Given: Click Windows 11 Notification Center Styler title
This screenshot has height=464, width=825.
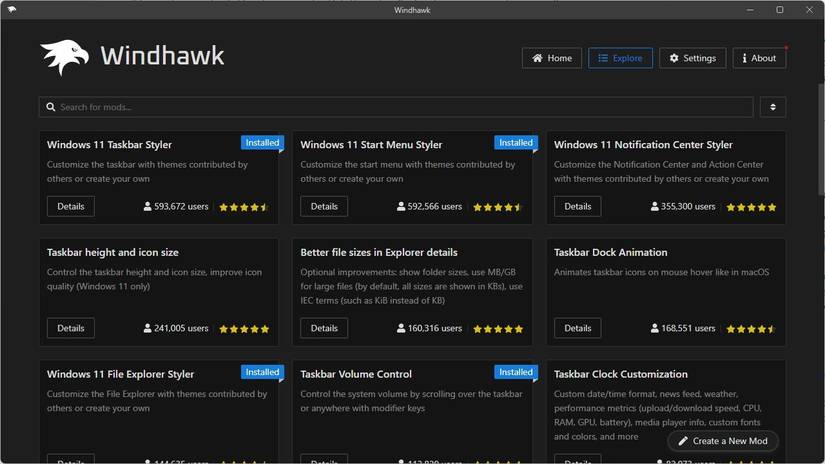Looking at the screenshot, I should [x=643, y=144].
